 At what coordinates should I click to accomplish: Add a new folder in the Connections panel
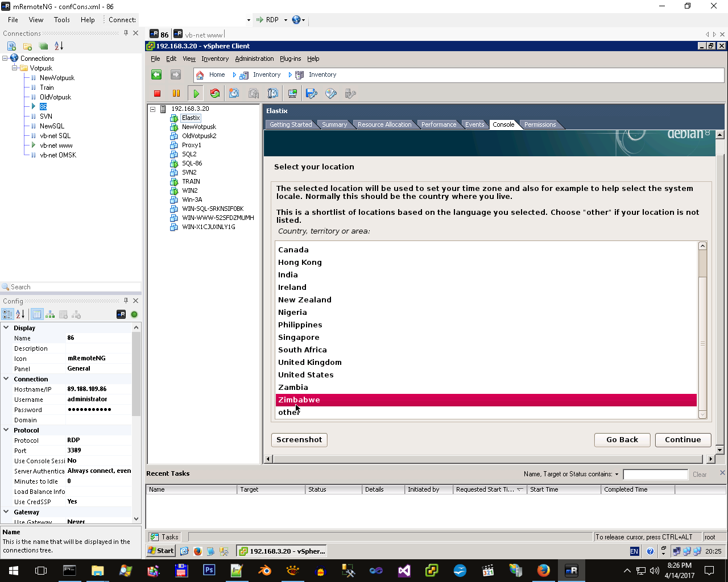click(x=27, y=46)
